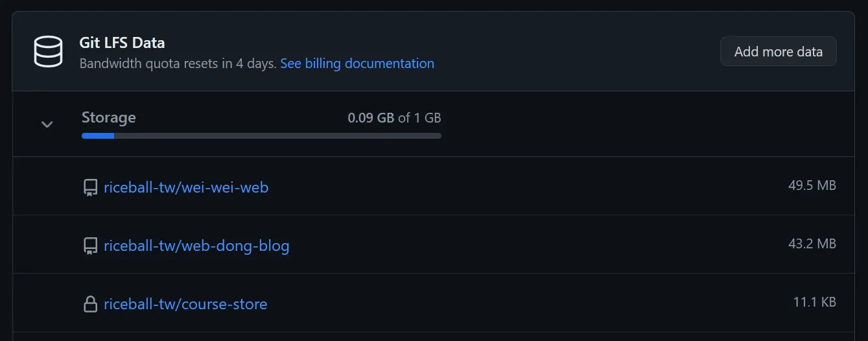This screenshot has height=341, width=868.
Task: Collapse the Storage section chevron
Action: point(47,124)
